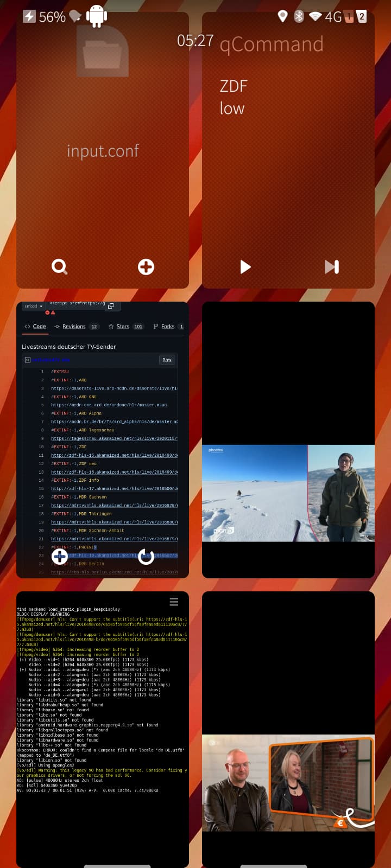This screenshot has height=868, width=391.
Task: Tap the plus overlay icon on browser card
Action: coord(59,556)
